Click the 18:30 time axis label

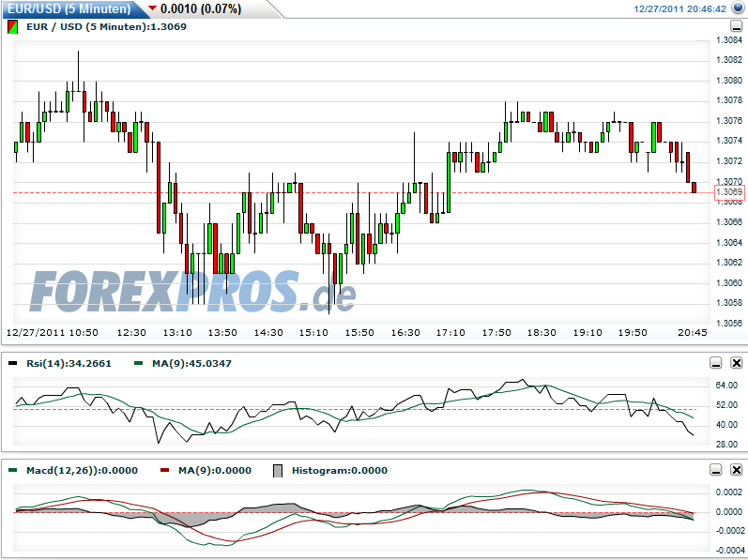542,333
